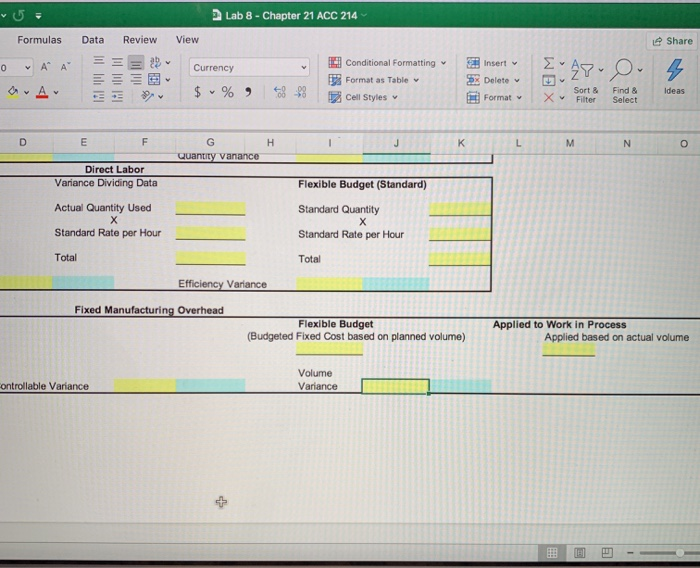
Task: Open the Currency number format dropdown
Action: click(249, 68)
